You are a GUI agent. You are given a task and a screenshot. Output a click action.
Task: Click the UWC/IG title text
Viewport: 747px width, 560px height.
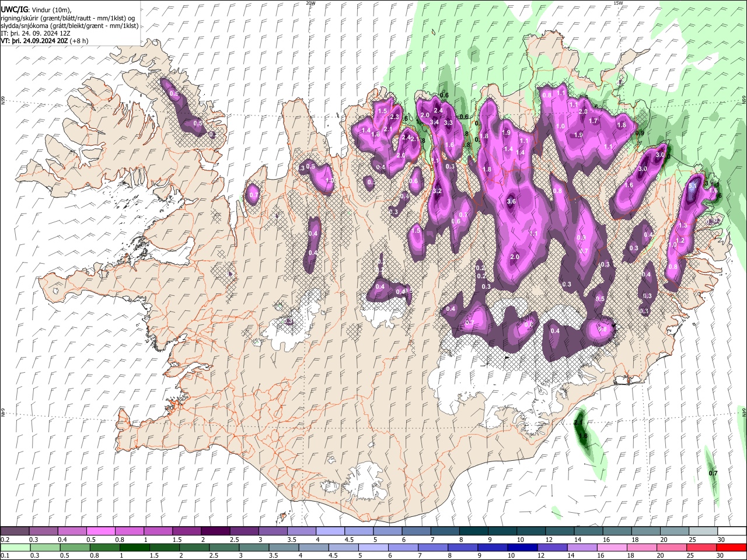point(14,10)
